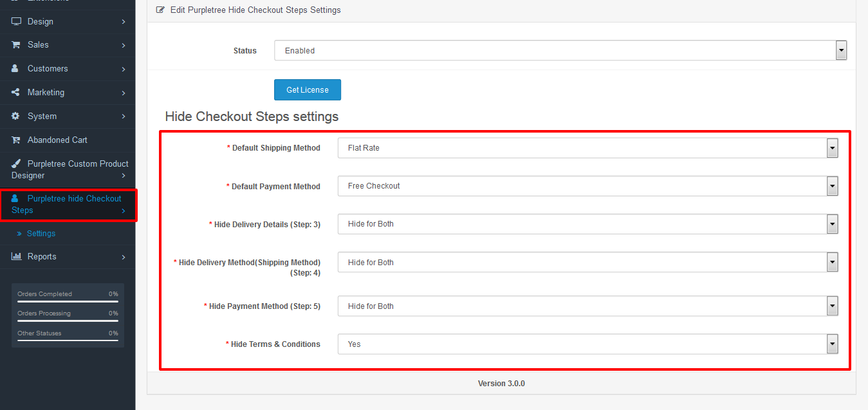Go to Abandoned Cart in sidebar

point(68,140)
